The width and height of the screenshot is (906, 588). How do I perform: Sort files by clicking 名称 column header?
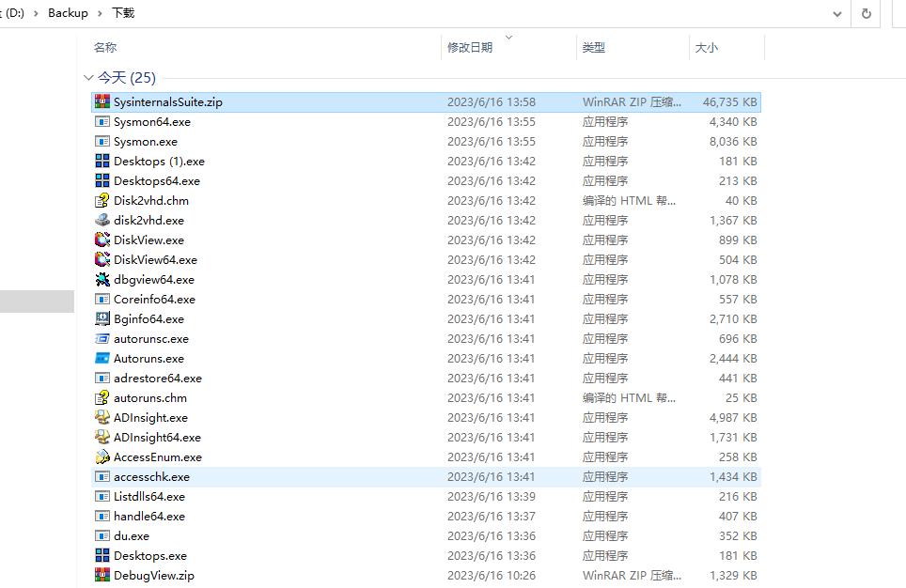point(106,46)
